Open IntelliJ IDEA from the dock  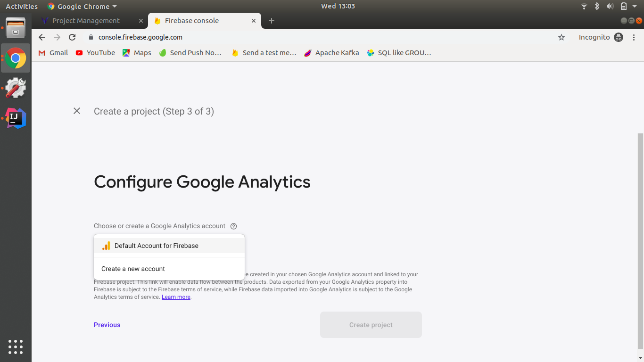16,118
